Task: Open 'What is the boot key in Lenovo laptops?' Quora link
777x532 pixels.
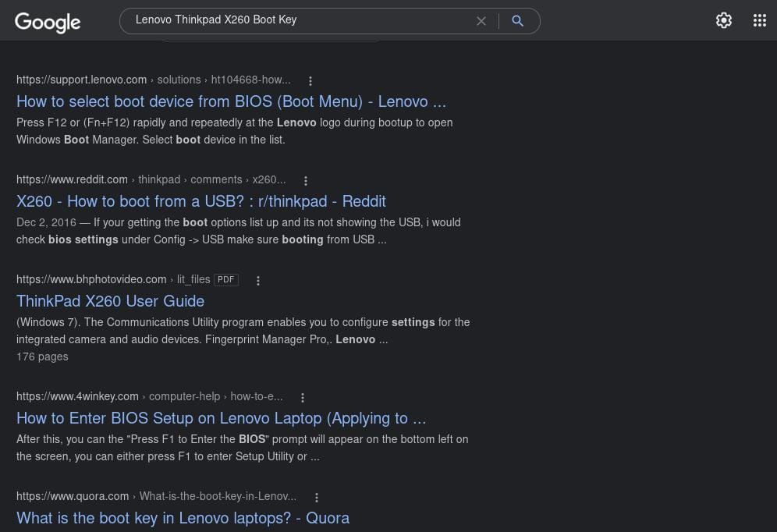Action: 183,518
